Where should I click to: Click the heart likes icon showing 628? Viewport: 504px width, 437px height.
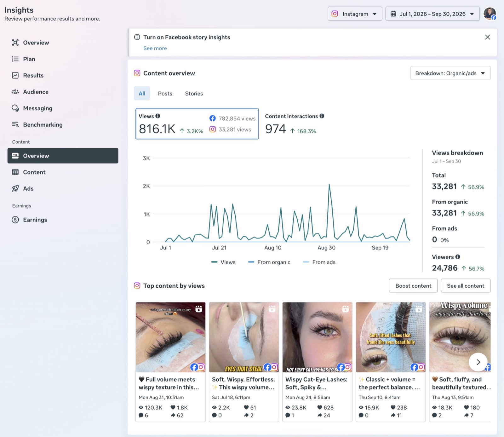[320, 407]
